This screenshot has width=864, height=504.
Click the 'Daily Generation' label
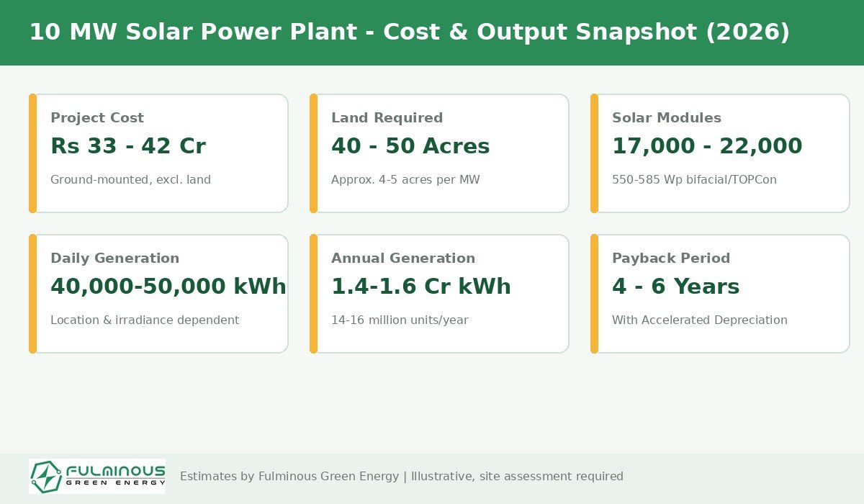[114, 258]
